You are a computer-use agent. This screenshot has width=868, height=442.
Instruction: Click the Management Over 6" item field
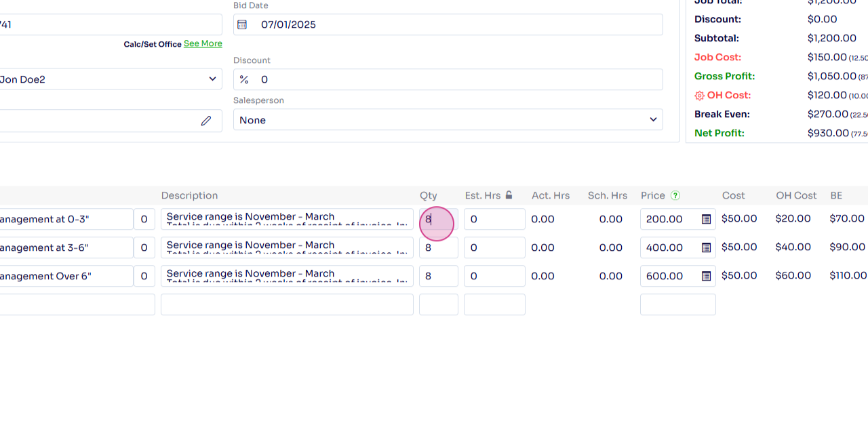pyautogui.click(x=64, y=276)
